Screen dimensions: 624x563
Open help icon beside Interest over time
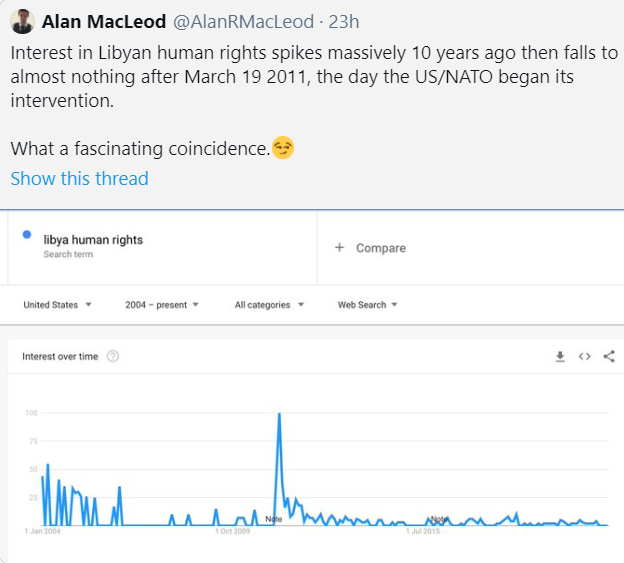(x=113, y=357)
